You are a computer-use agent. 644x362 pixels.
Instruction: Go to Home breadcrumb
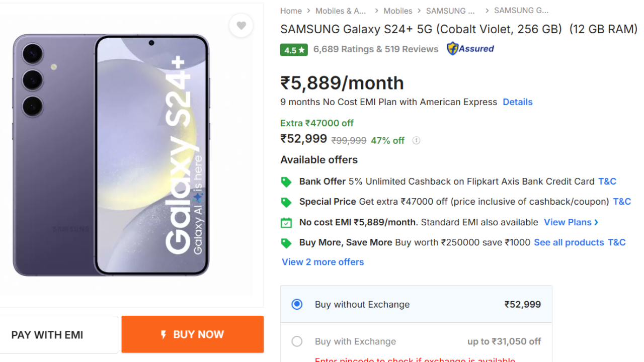[x=291, y=11]
